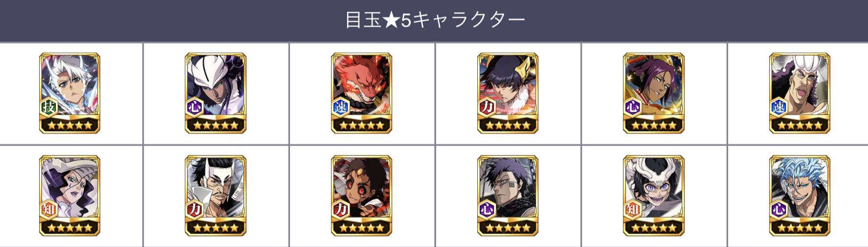868x247 pixels.
Task: Open the mustached man 力 card
Action: pos(215,196)
